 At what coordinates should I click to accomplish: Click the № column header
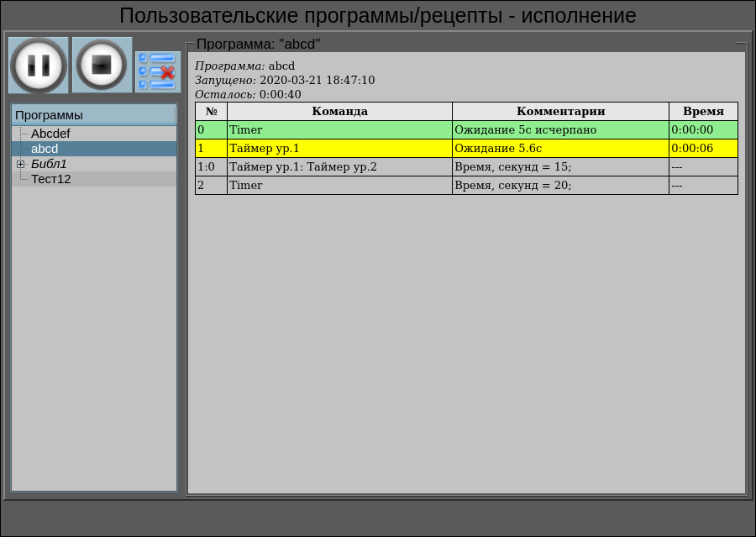coord(211,112)
